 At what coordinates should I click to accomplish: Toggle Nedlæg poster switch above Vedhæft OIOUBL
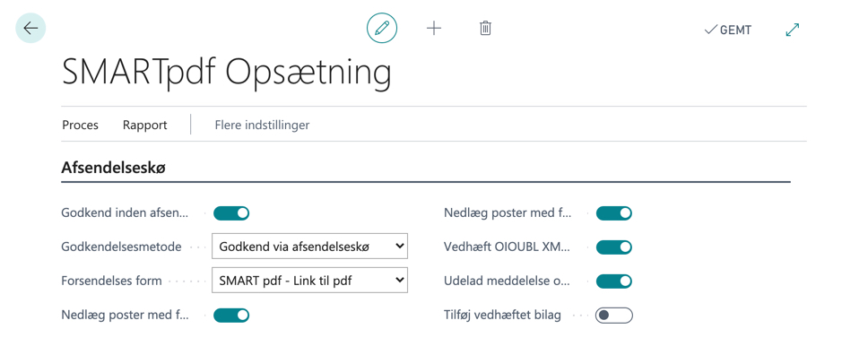coord(614,213)
